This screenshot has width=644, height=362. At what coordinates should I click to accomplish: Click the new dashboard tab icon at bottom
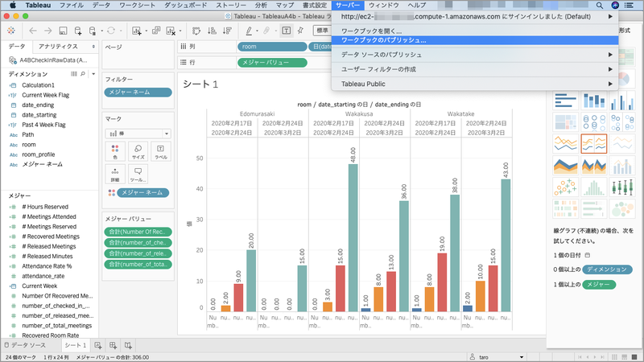(113, 345)
